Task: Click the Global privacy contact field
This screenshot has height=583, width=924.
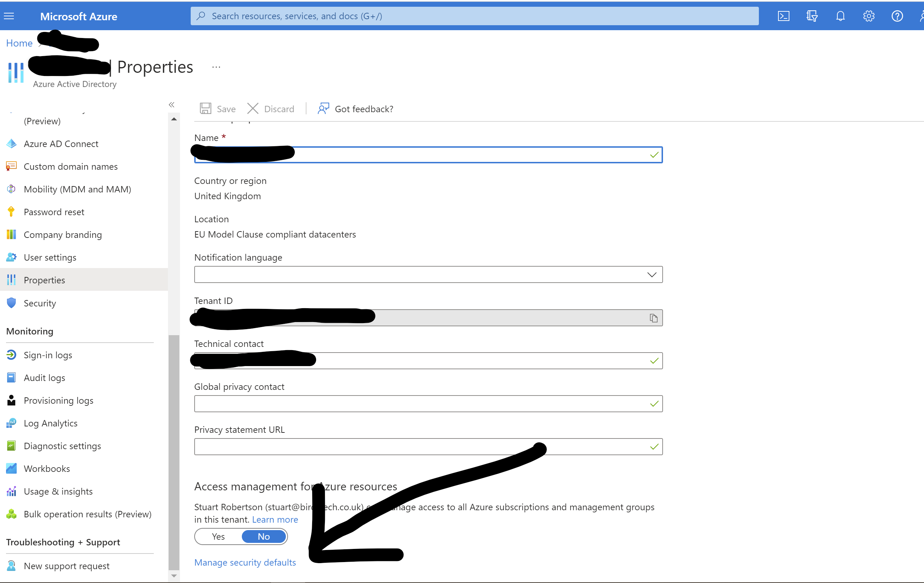Action: [x=428, y=403]
